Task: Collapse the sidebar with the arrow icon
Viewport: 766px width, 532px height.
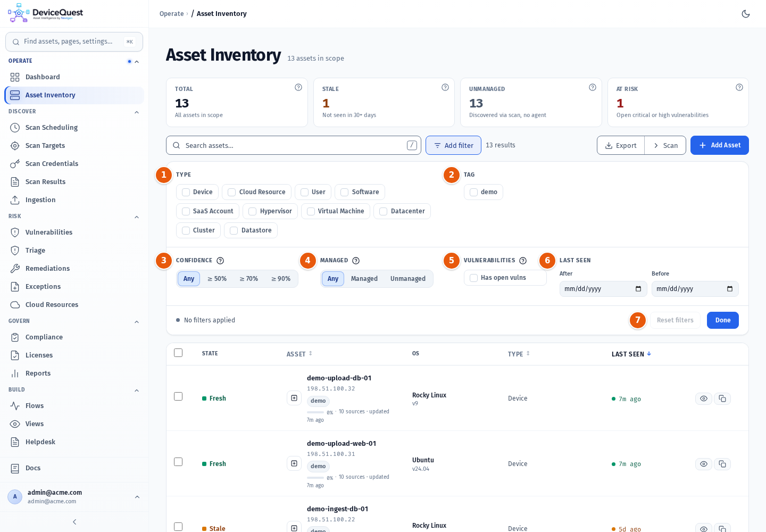Action: tap(74, 522)
